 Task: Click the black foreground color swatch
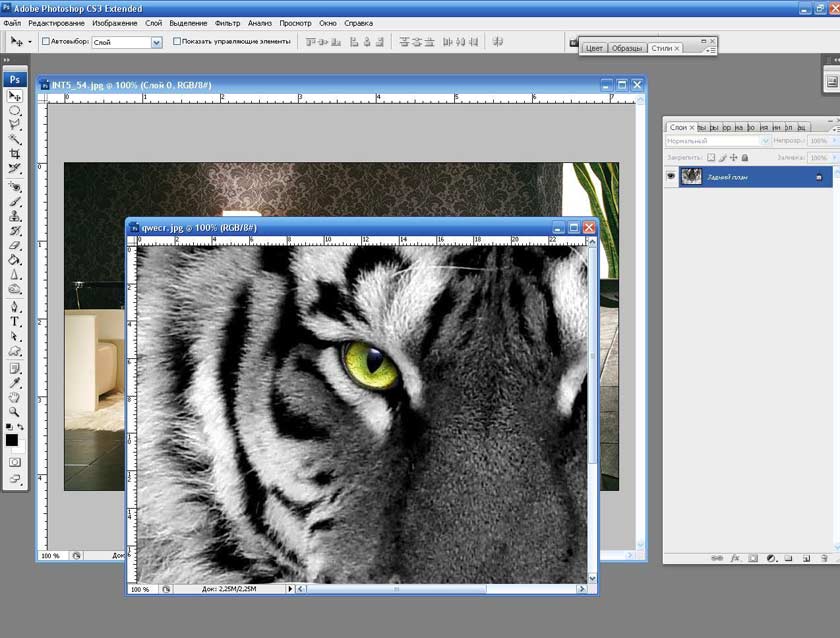coord(12,439)
